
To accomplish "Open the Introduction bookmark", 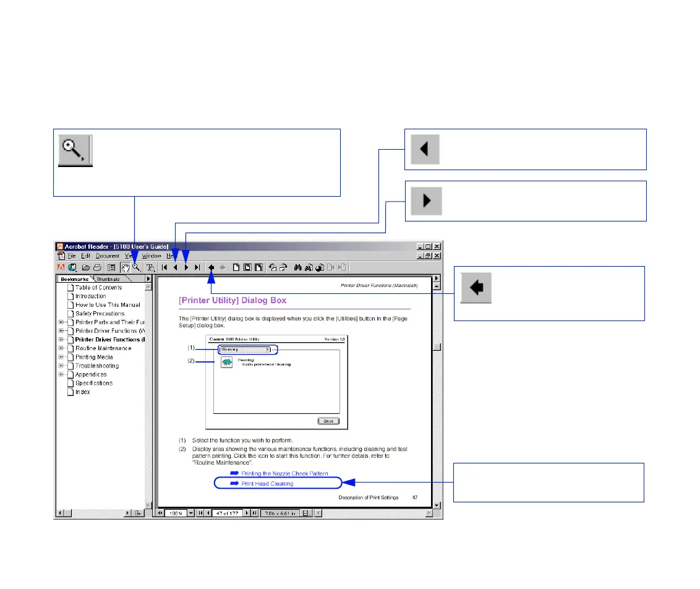I will pos(91,296).
